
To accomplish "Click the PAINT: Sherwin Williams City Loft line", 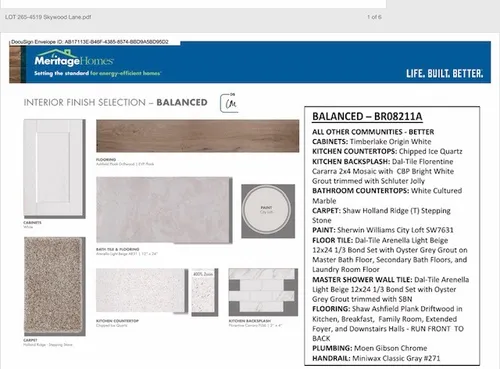I will [x=383, y=230].
